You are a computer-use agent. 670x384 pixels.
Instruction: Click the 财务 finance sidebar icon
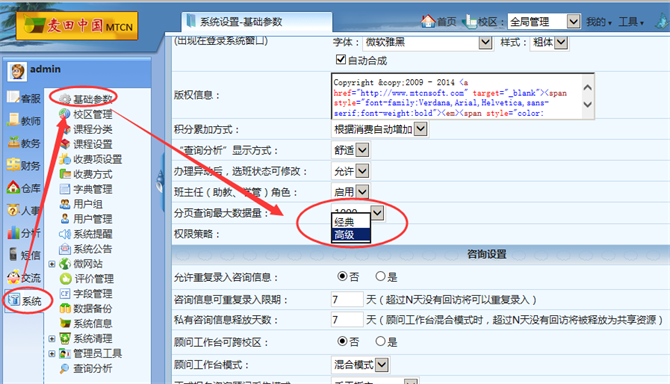click(x=13, y=164)
